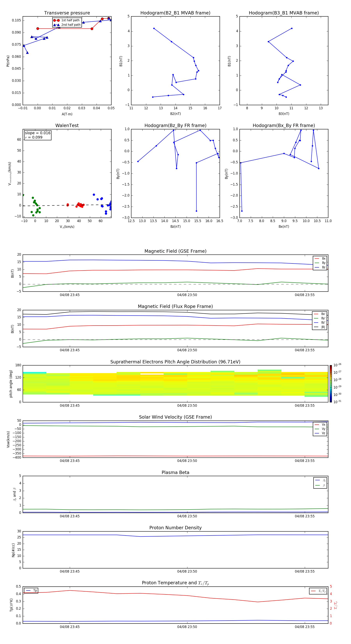Select the "Hodogram(B3_B1 MVAB frame)" title
351x644 pixels.
tap(284, 13)
